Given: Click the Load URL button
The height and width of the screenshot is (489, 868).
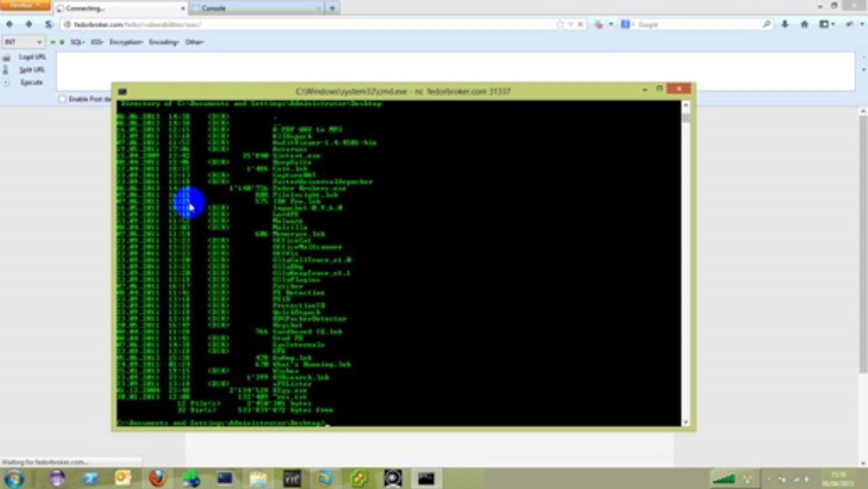Looking at the screenshot, I should click(x=32, y=57).
